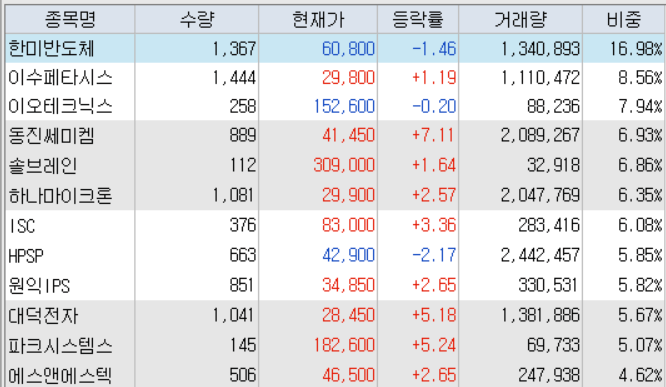Select stock 동진쎄미켐

click(51, 136)
